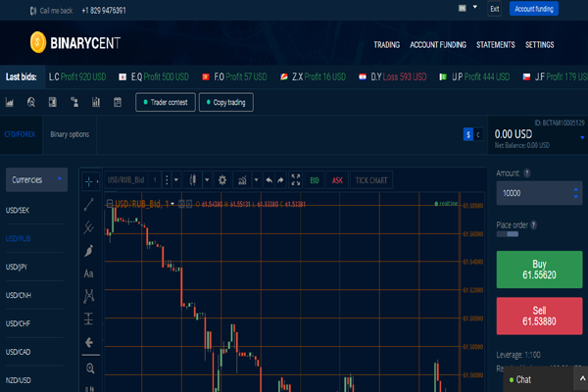This screenshot has height=392, width=588.
Task: Select USD/JPY in the currency list
Action: [x=17, y=267]
